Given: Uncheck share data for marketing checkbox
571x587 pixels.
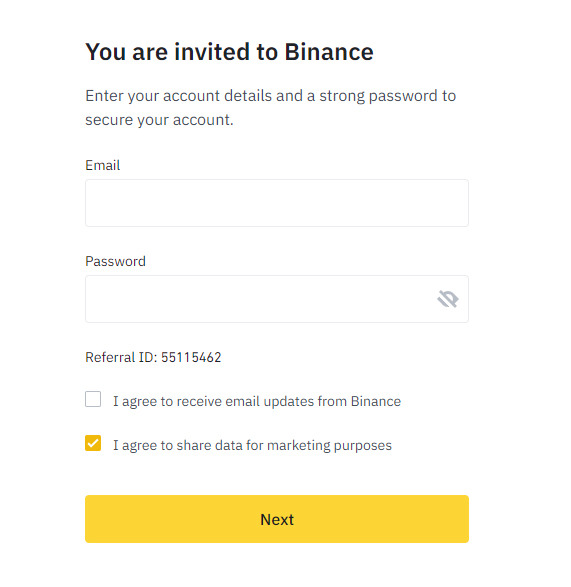Looking at the screenshot, I should [93, 443].
